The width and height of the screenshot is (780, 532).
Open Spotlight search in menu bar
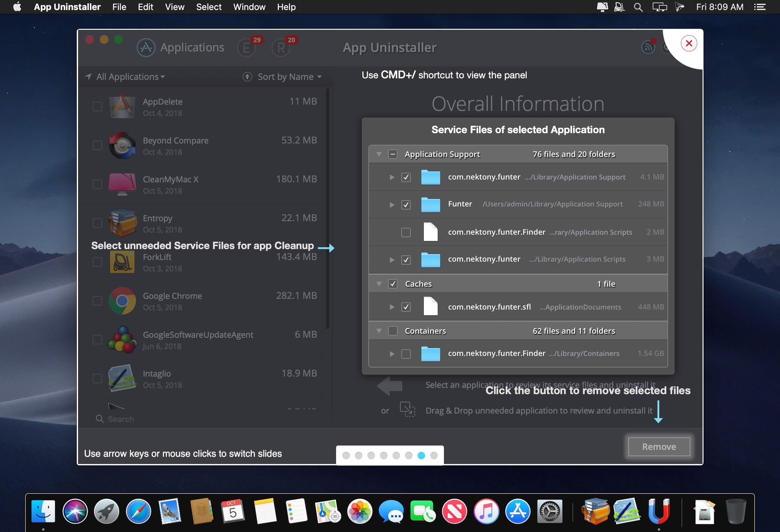pos(638,7)
